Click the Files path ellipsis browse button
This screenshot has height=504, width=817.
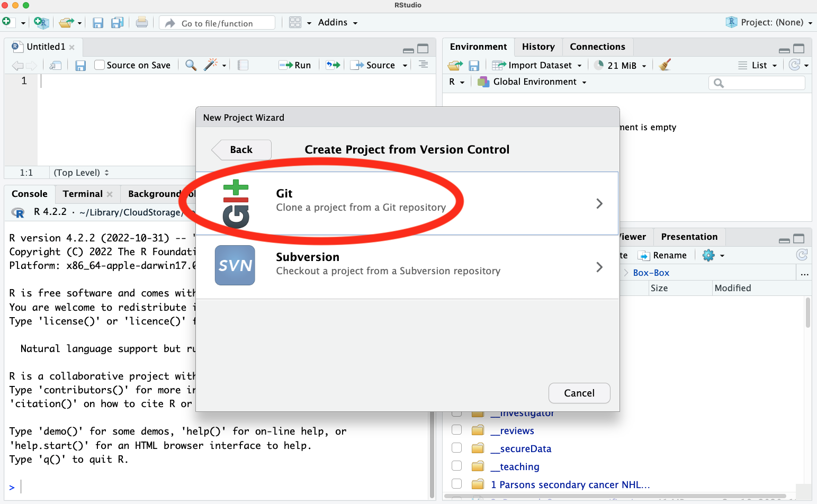[x=804, y=273]
